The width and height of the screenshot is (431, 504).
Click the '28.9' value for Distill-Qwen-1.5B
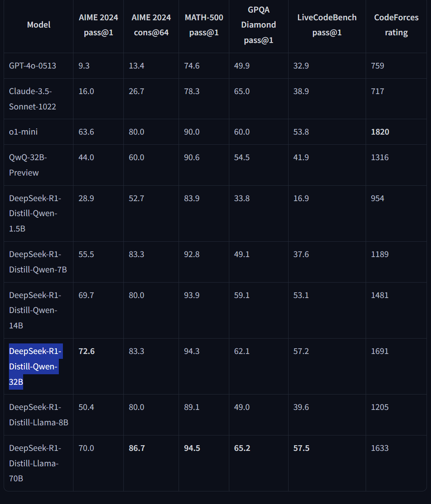click(x=86, y=198)
